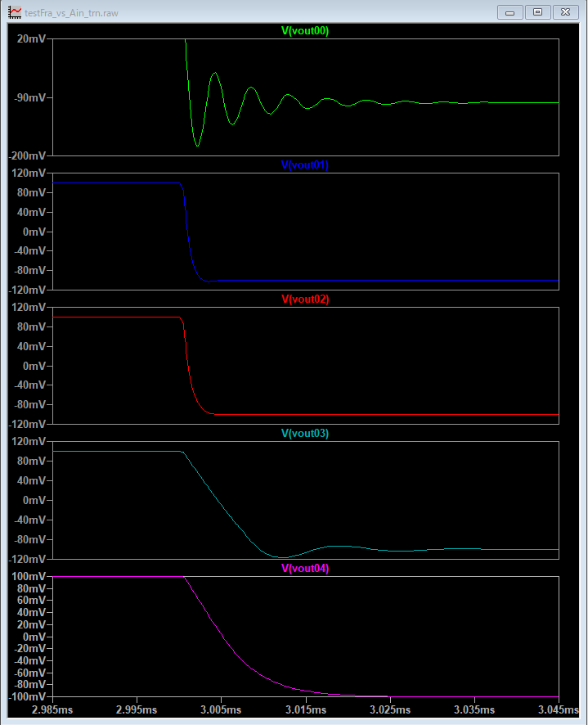Close the testFra_vs_Ain_trn.raw window

(x=565, y=12)
